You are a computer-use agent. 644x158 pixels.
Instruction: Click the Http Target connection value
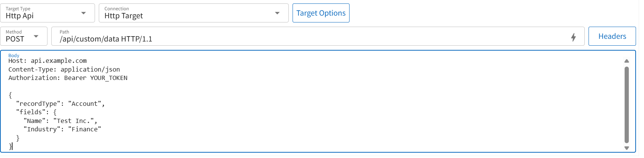[x=123, y=16]
